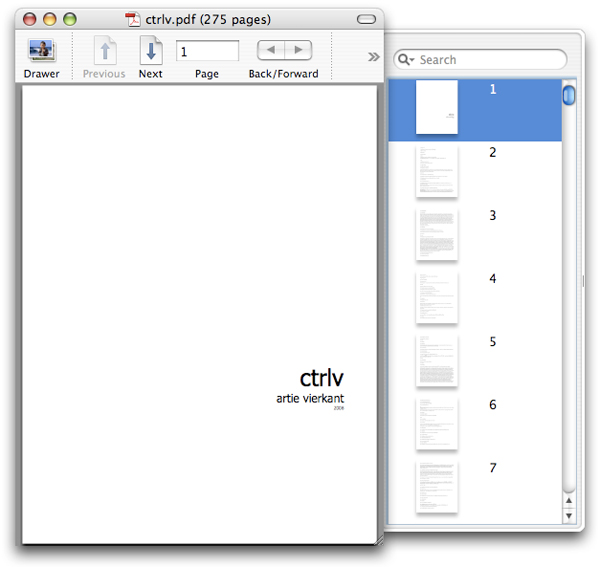Select page 1 thumbnail in drawer

pyautogui.click(x=437, y=107)
